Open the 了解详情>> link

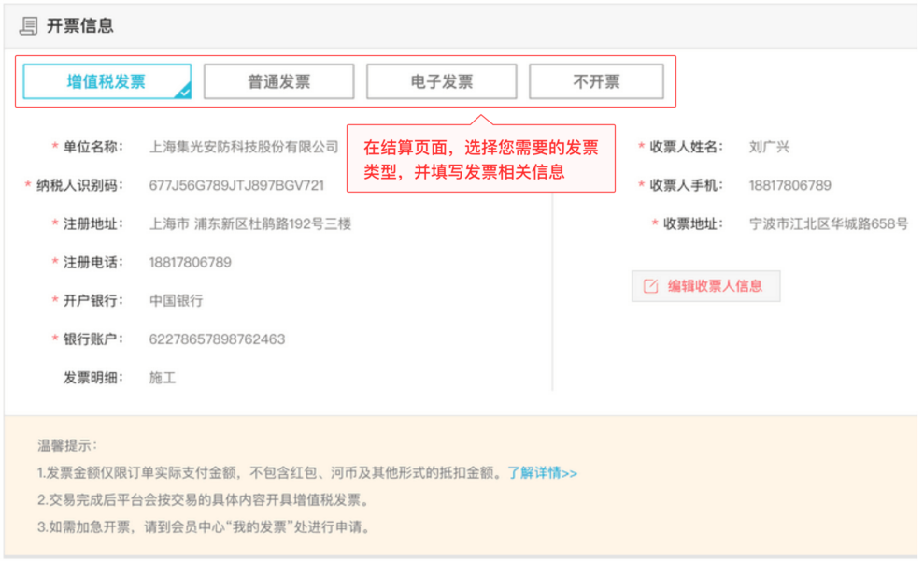tap(542, 473)
